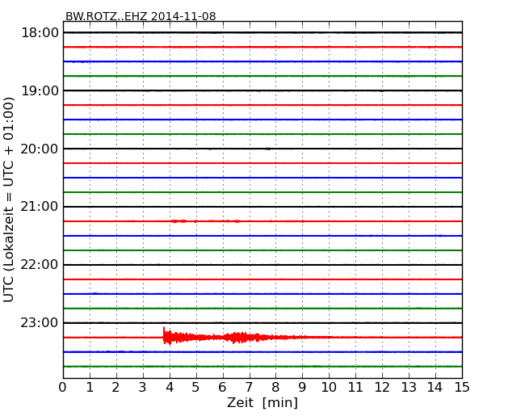Click the 20:00 time label
The height and width of the screenshot is (420, 525).
(x=40, y=149)
